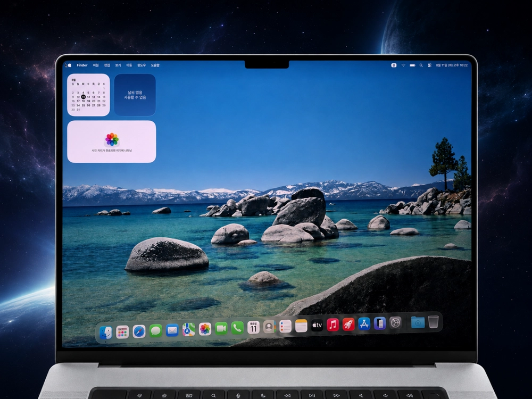Open the Finder menu
Screen dimensions: 532x399
click(82, 65)
